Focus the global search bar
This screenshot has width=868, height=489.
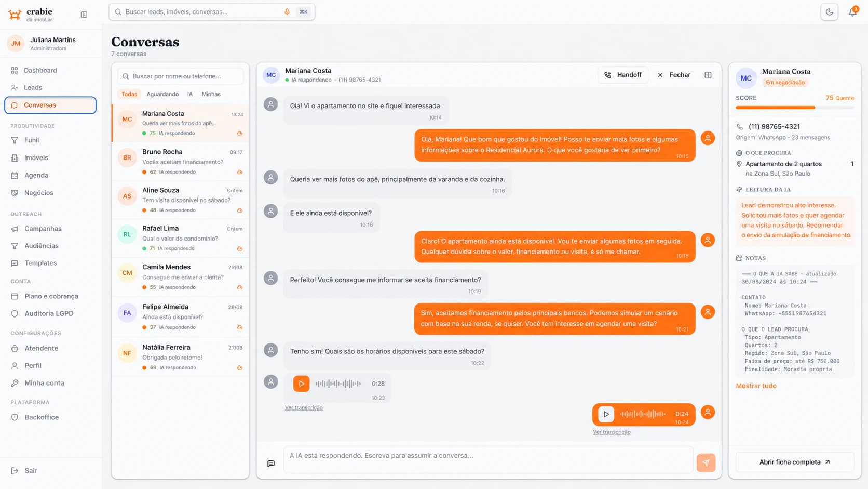(x=212, y=11)
